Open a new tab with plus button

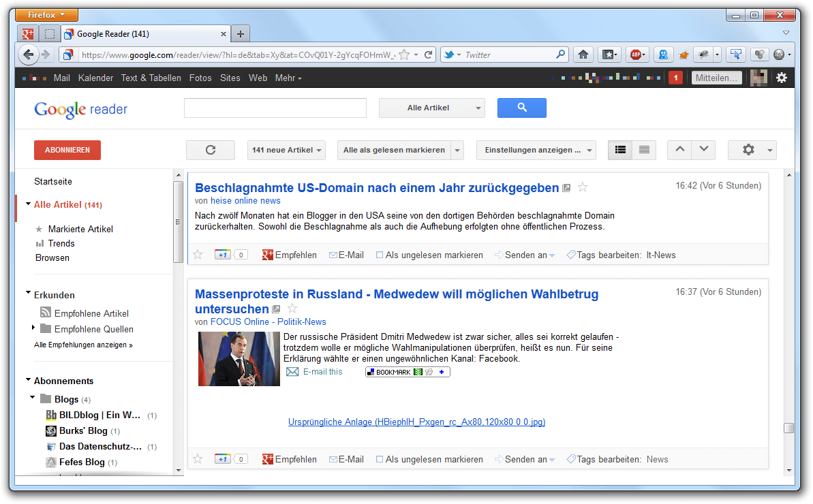(241, 34)
